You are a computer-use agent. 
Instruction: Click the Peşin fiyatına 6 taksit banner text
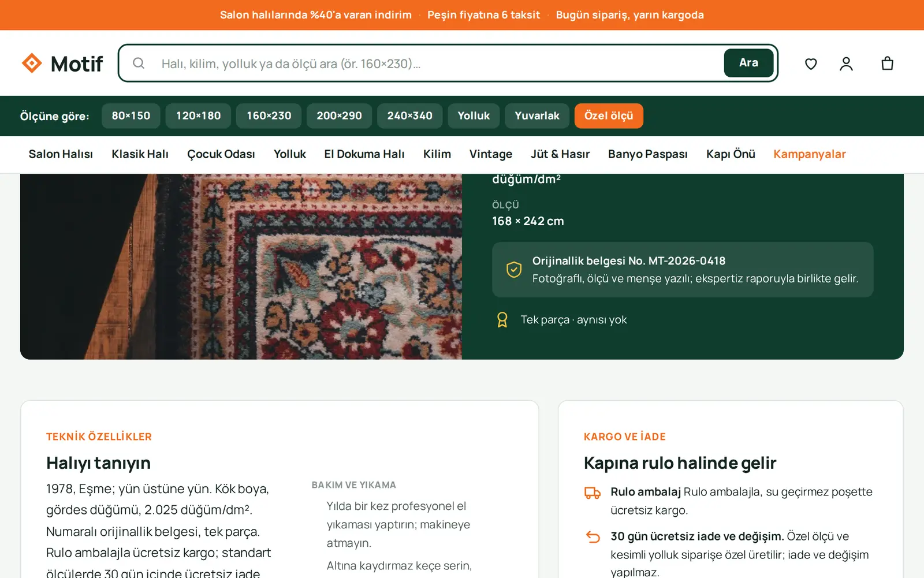483,15
